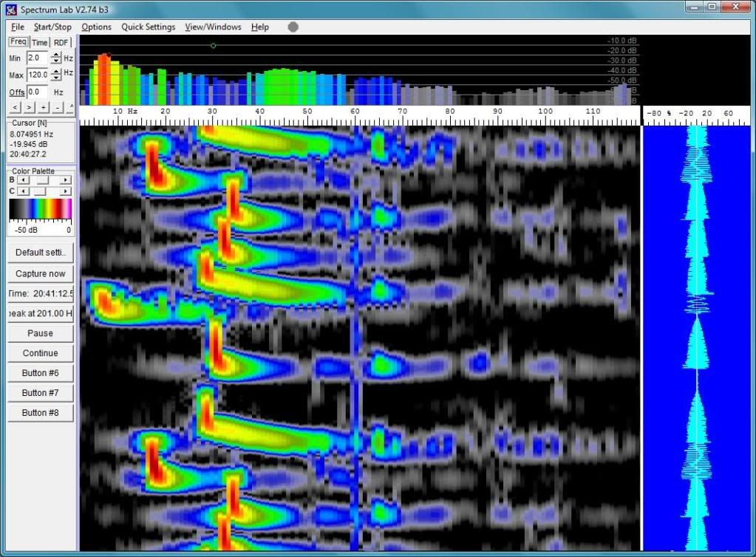Open the Start/Stop menu
This screenshot has height=557, width=756.
tap(52, 27)
